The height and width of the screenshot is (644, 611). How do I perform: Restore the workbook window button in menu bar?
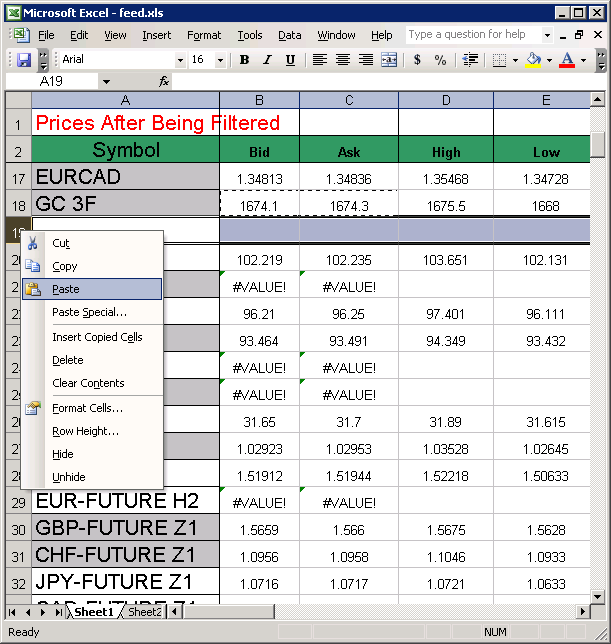pos(579,35)
